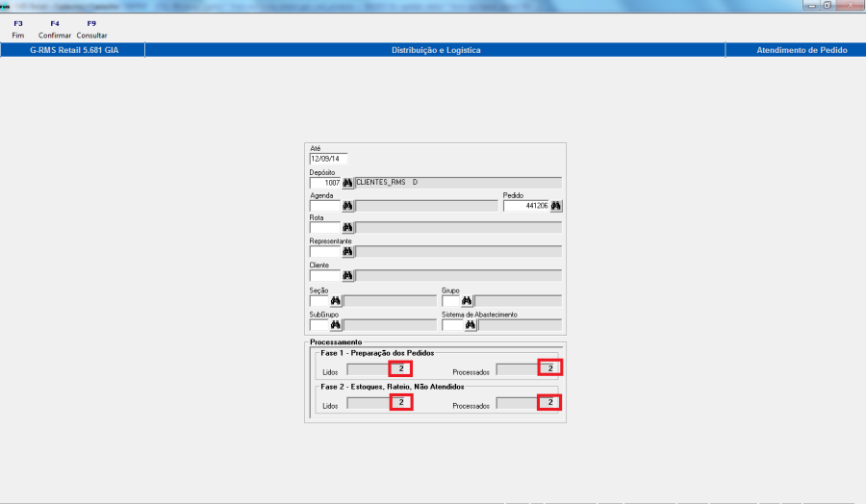Image resolution: width=866 pixels, height=504 pixels.
Task: Select the Depósito code field 1007
Action: point(325,183)
